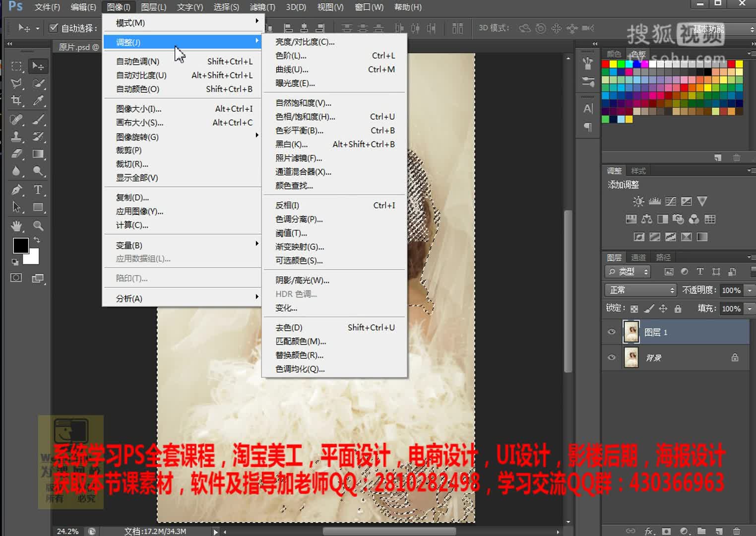Add Color Balance adjustment icon
This screenshot has height=536, width=756.
click(647, 219)
